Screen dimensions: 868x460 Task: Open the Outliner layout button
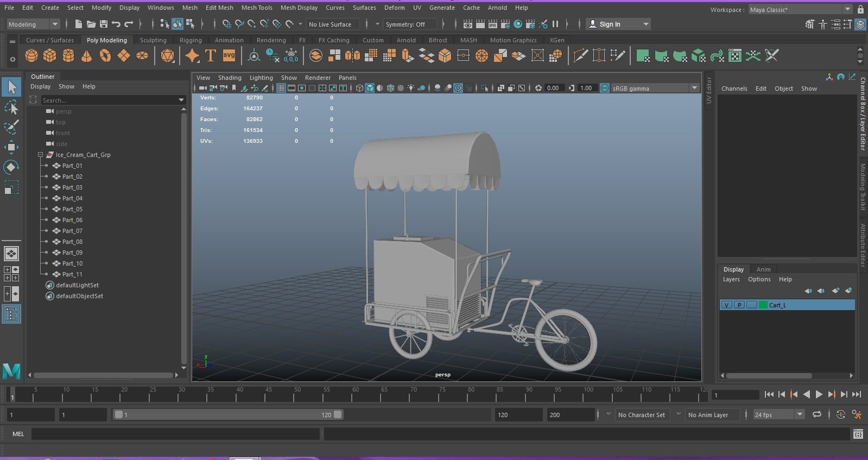pos(11,314)
